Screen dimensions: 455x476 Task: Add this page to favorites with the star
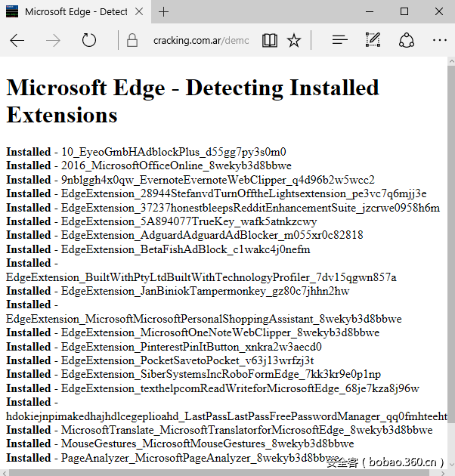pyautogui.click(x=293, y=40)
